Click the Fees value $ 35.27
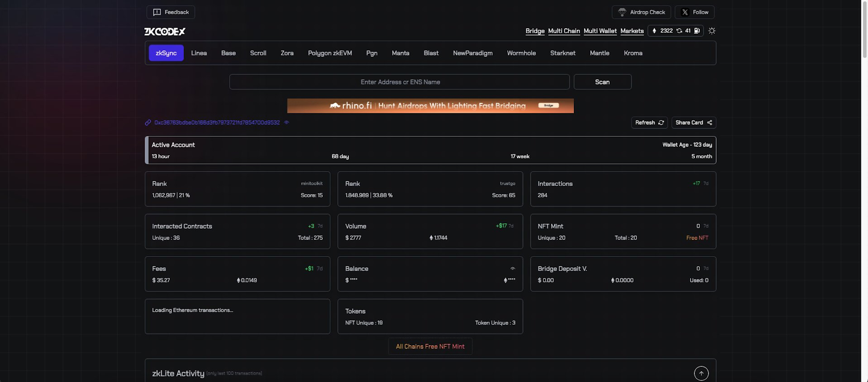This screenshot has width=868, height=382. click(161, 280)
